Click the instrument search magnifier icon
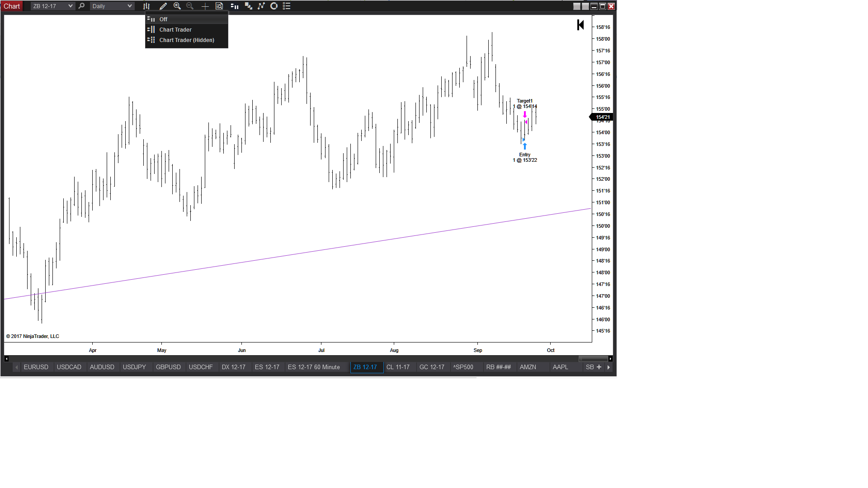This screenshot has width=868, height=488. pos(82,6)
